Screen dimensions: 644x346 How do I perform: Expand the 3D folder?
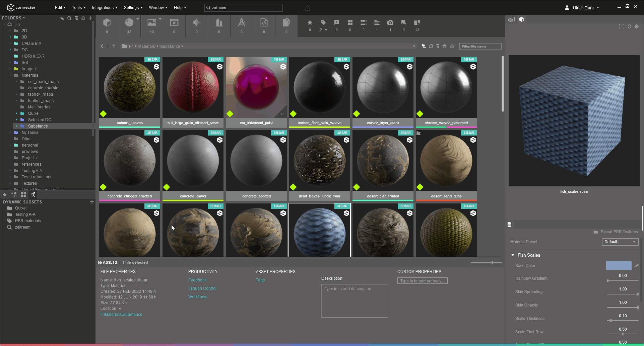point(10,37)
